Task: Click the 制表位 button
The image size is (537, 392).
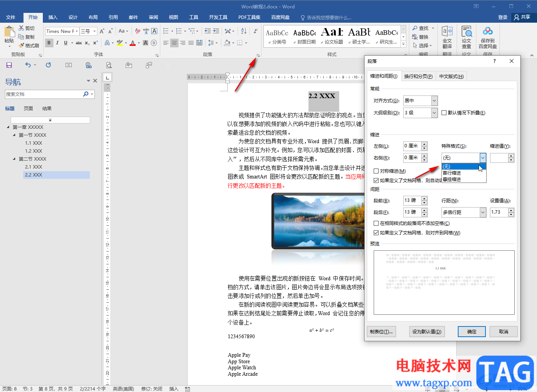Action: pyautogui.click(x=381, y=332)
